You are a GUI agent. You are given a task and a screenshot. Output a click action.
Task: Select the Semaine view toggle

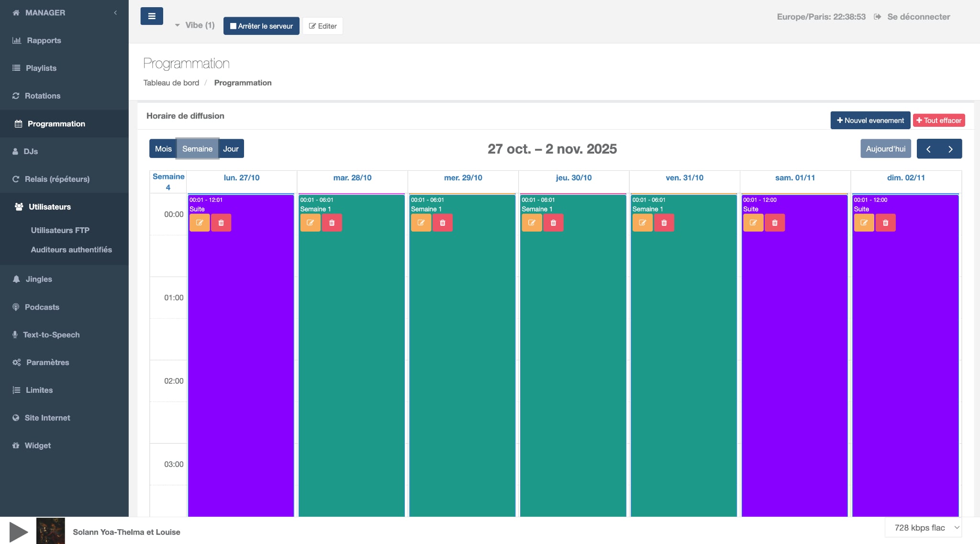(x=197, y=149)
